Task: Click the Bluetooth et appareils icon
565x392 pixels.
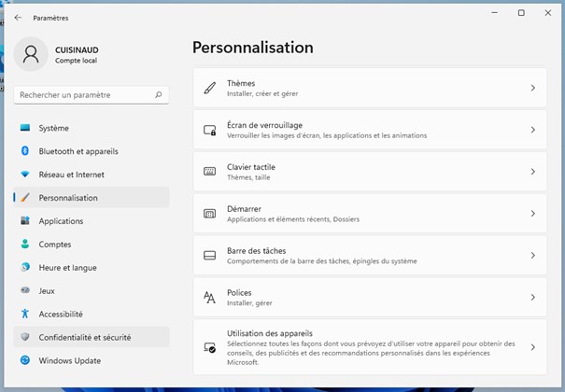Action: coord(25,151)
